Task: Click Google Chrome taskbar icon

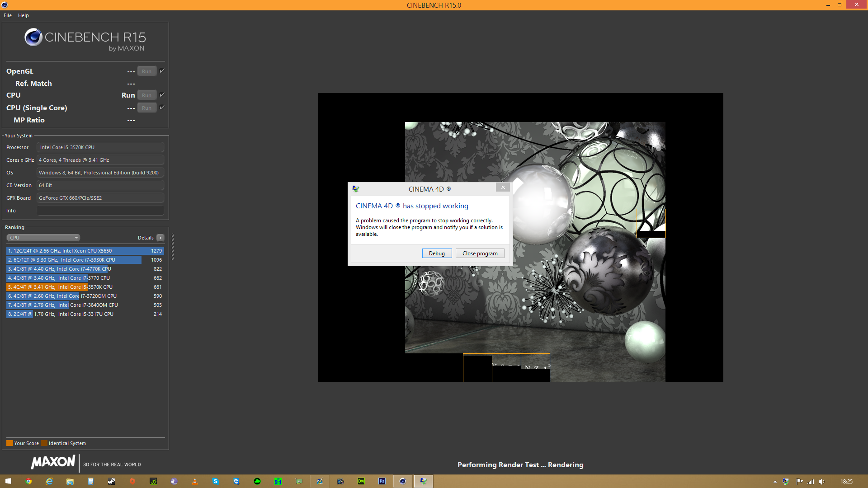Action: [28, 481]
